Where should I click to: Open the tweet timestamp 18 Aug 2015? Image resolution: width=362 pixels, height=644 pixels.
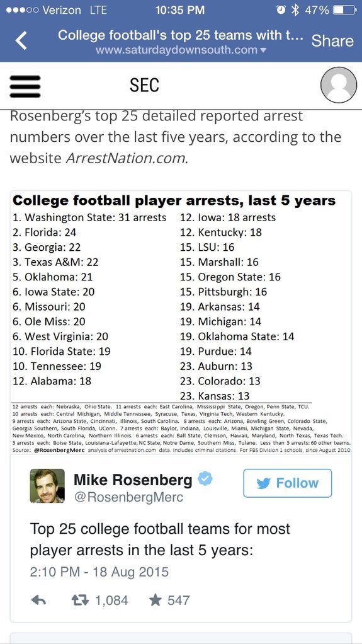[x=99, y=572]
